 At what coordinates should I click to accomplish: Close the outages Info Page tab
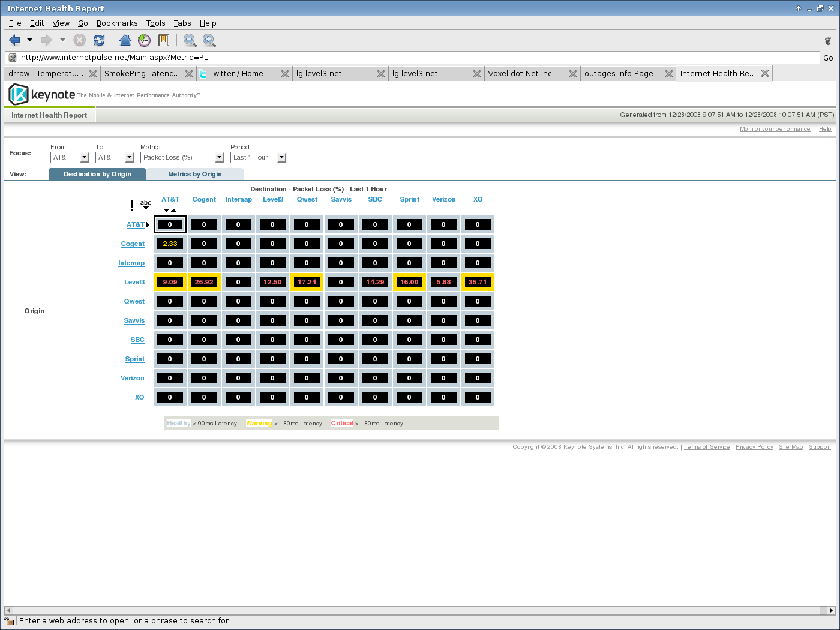tap(669, 74)
